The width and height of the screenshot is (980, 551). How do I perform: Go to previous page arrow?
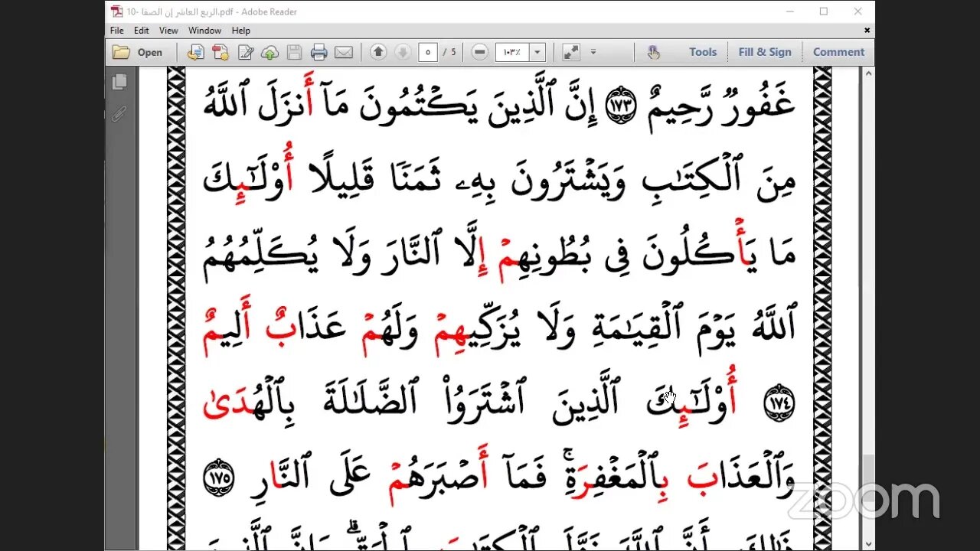pyautogui.click(x=378, y=52)
